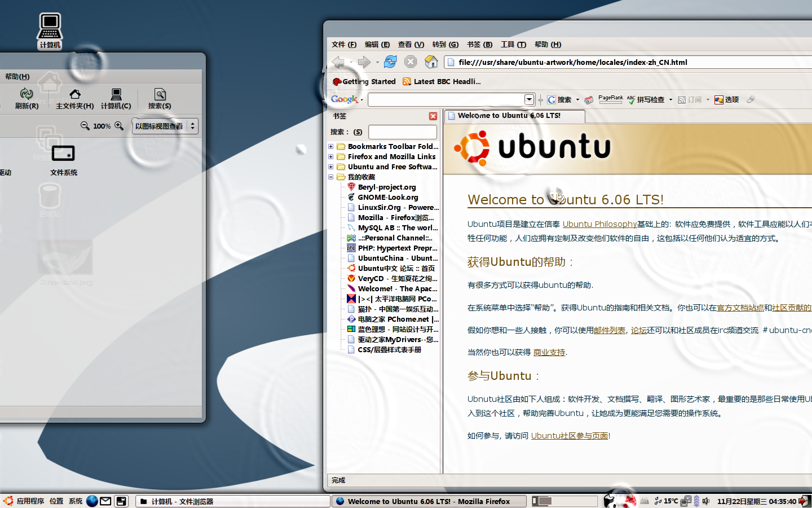Image resolution: width=812 pixels, height=508 pixels.
Task: Open Getting Started bookmark
Action: [x=364, y=81]
